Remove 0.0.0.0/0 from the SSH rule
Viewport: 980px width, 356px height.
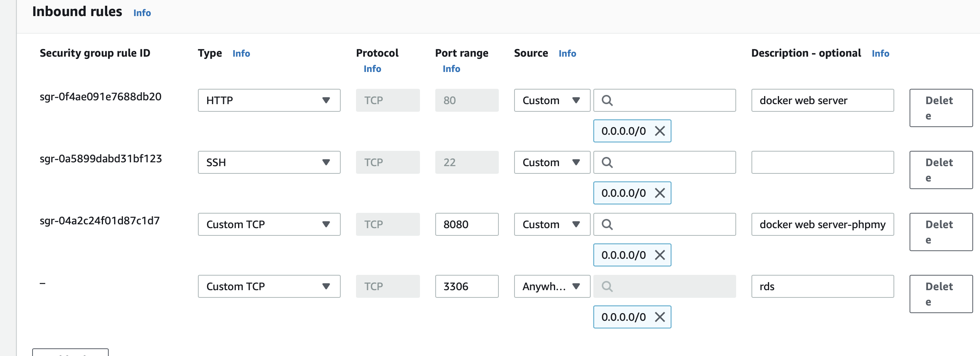pyautogui.click(x=660, y=193)
